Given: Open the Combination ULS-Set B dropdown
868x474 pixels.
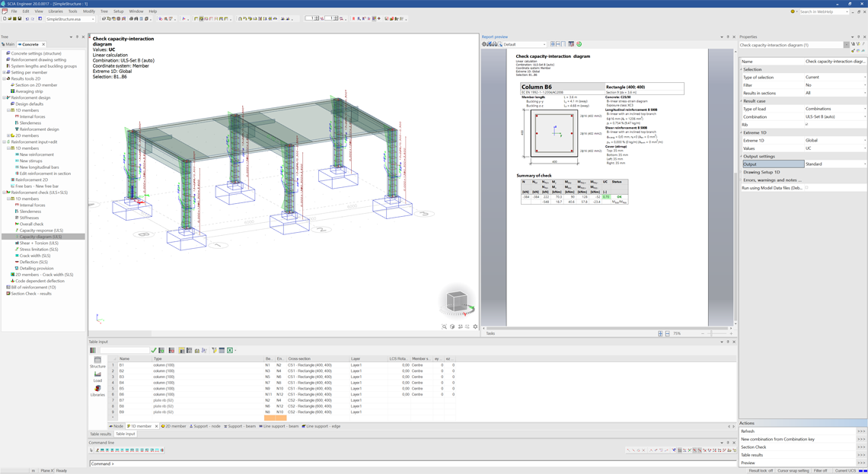Looking at the screenshot, I should [834, 116].
